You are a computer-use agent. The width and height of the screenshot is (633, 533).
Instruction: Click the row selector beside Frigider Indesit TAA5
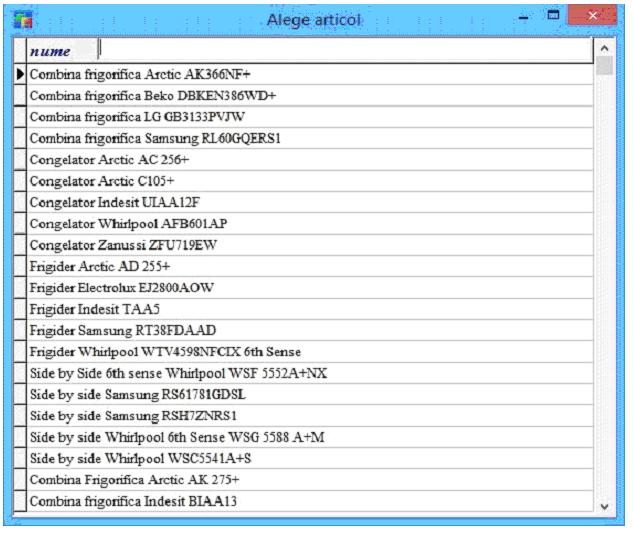click(x=20, y=309)
